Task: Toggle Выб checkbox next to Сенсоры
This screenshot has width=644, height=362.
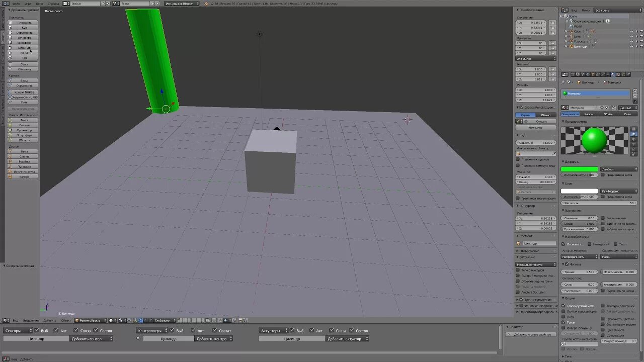Action: click(37, 330)
